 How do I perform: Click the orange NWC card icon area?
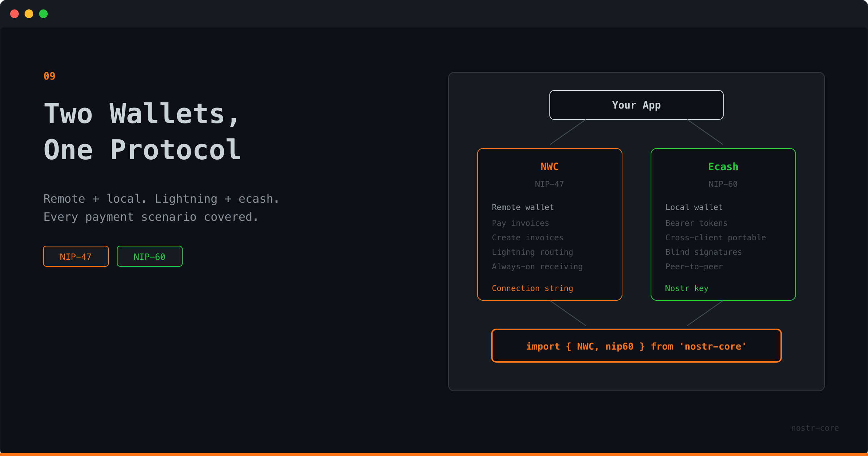[549, 166]
